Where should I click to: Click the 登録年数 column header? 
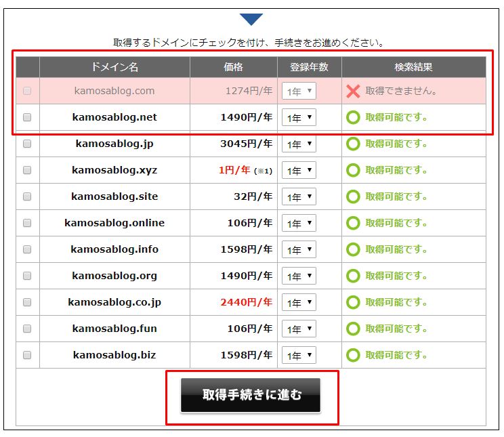click(x=309, y=67)
